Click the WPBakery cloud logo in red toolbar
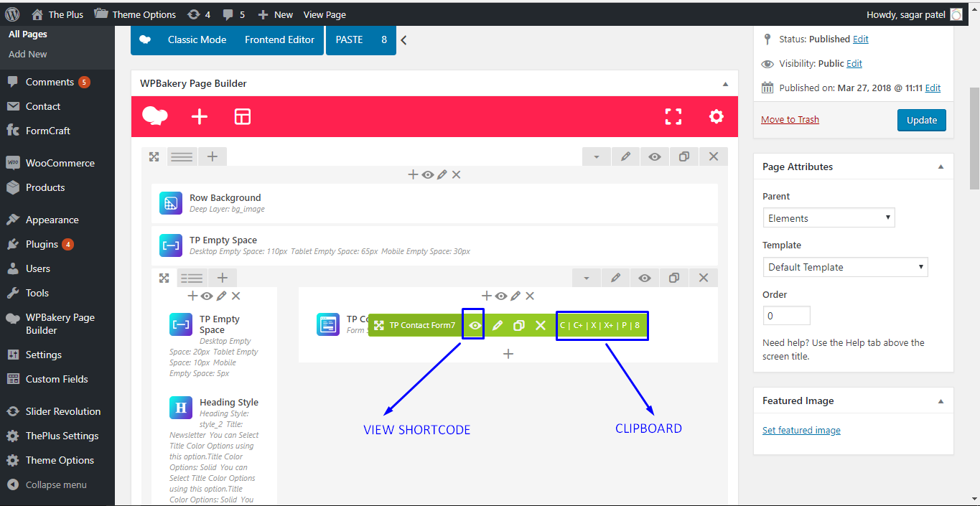Image resolution: width=980 pixels, height=506 pixels. [x=155, y=116]
